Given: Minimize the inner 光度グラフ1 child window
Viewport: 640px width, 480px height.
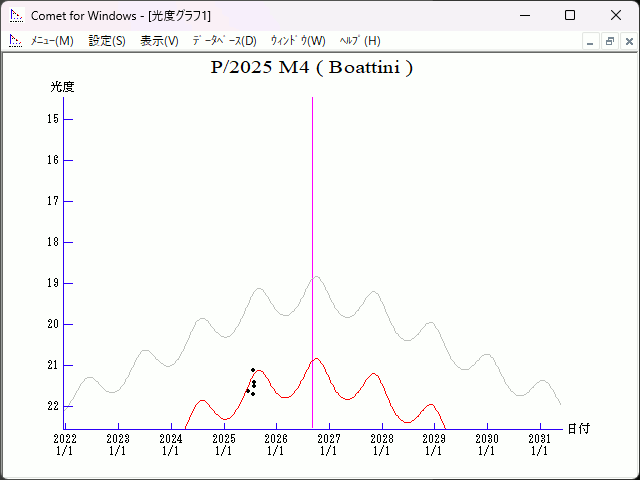Looking at the screenshot, I should [x=590, y=41].
